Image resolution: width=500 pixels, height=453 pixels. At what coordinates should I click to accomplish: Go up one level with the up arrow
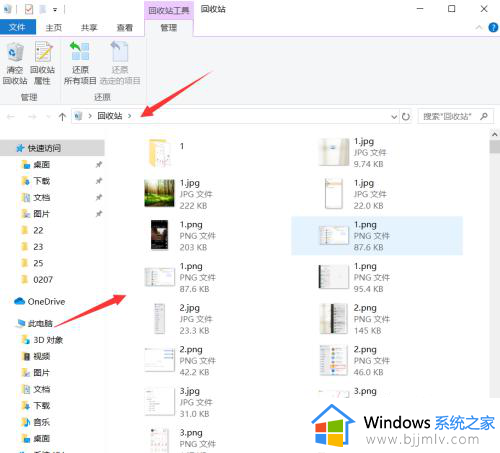(62, 117)
